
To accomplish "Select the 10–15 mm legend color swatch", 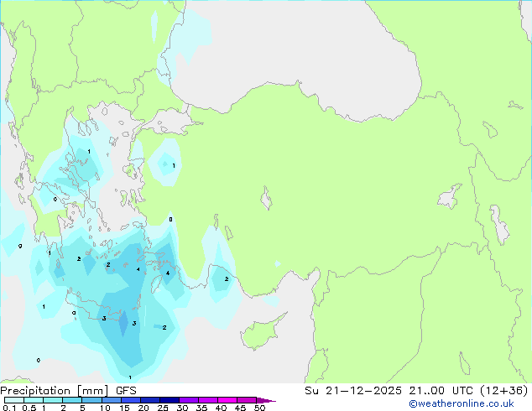I will (x=111, y=400).
